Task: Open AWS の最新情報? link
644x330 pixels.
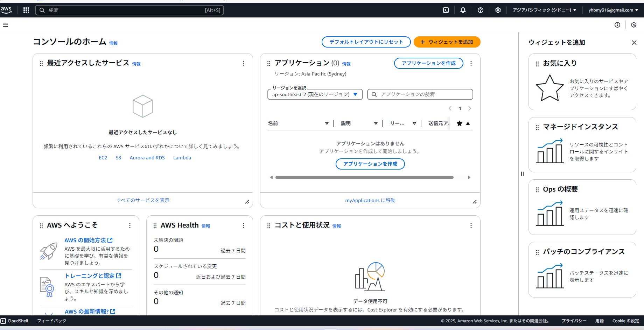Action: (x=90, y=311)
